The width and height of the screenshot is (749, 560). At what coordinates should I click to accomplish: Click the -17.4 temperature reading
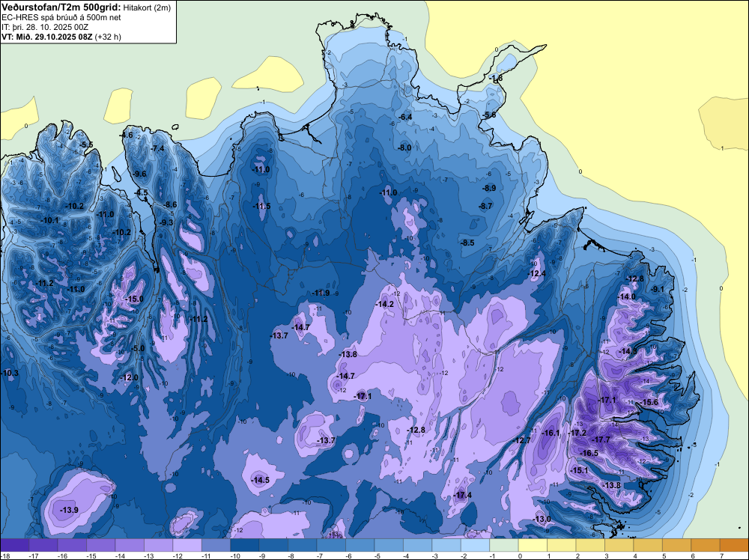tap(462, 495)
